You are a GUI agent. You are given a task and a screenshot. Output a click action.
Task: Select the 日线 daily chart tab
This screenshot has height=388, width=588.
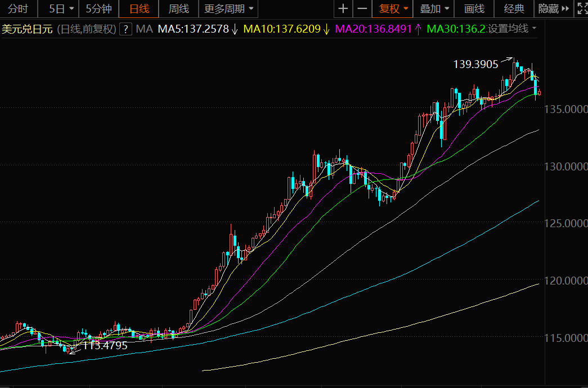[139, 9]
